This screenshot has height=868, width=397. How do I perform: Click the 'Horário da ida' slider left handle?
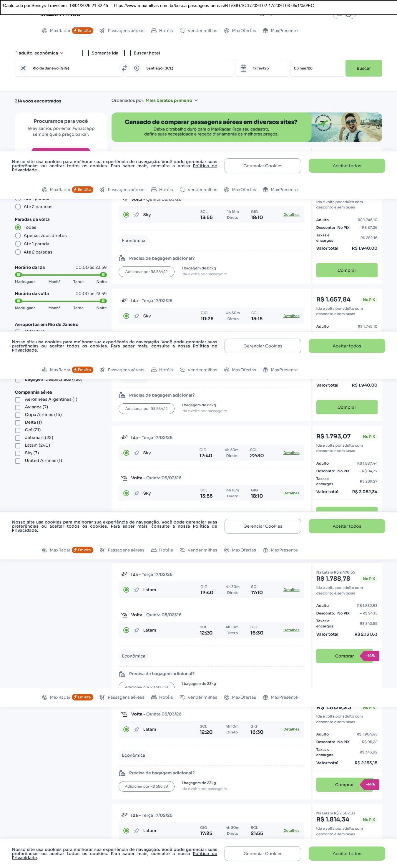pos(19,275)
